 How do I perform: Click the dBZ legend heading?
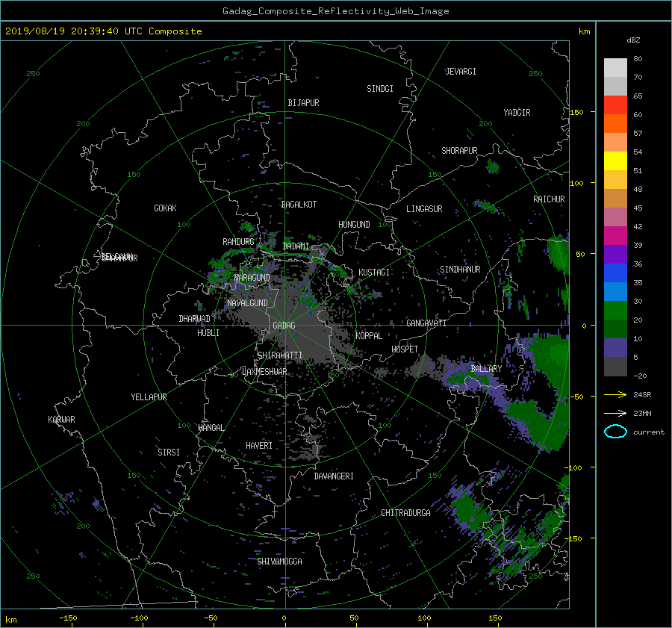point(633,40)
